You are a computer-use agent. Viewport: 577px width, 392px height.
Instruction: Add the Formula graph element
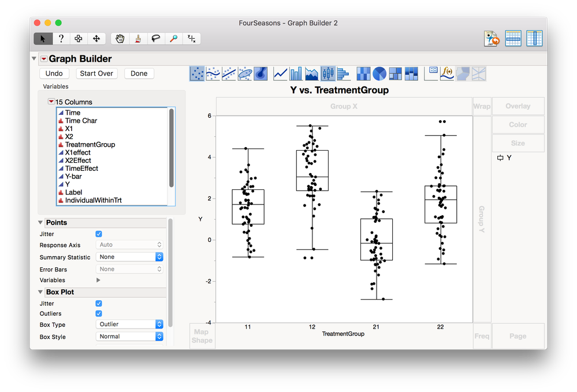click(446, 73)
